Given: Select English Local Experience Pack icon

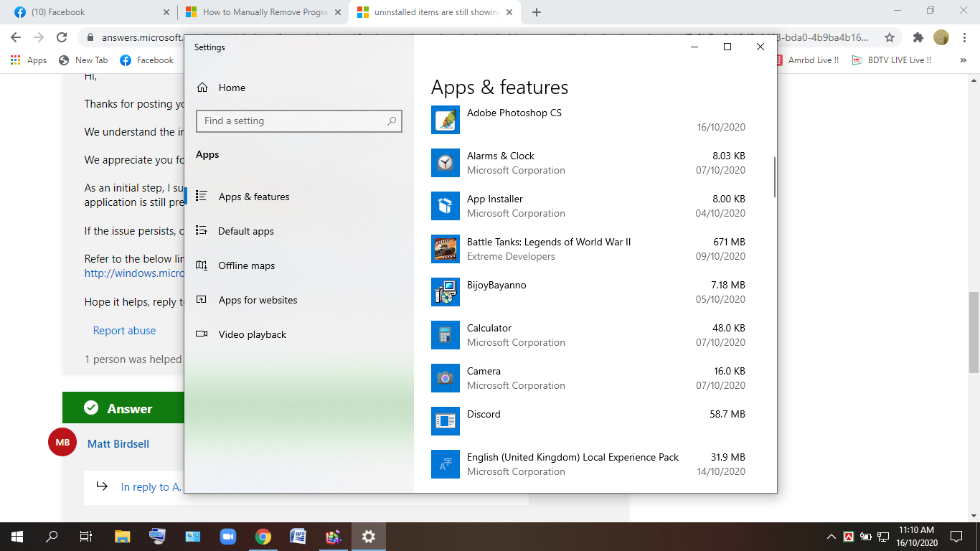Looking at the screenshot, I should 445,464.
